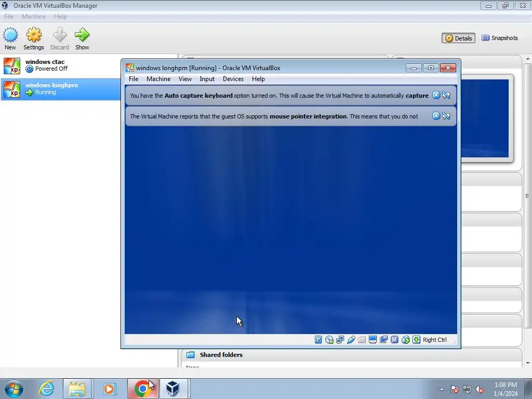The width and height of the screenshot is (532, 399).
Task: Click the Manager details scrollbar up arrow
Action: coord(528,59)
